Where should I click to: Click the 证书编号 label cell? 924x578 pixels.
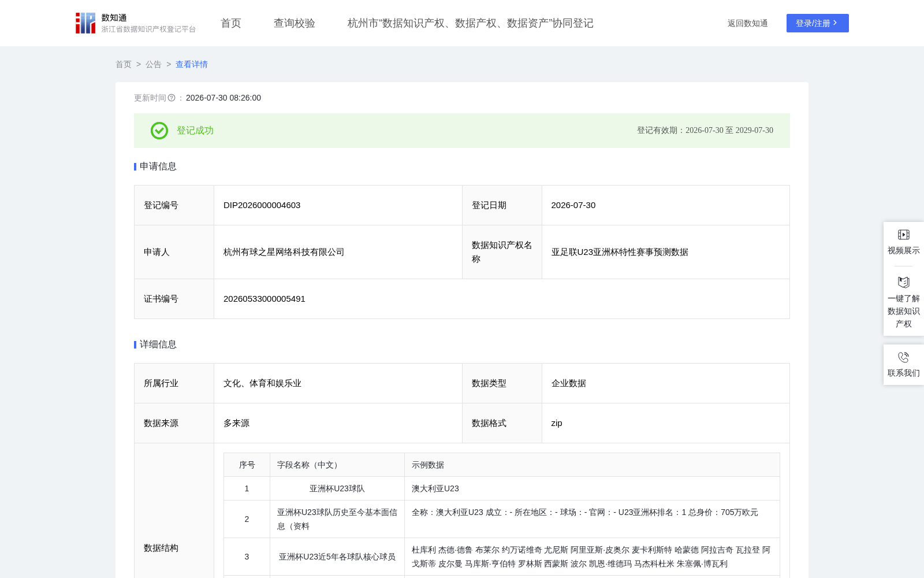click(174, 299)
